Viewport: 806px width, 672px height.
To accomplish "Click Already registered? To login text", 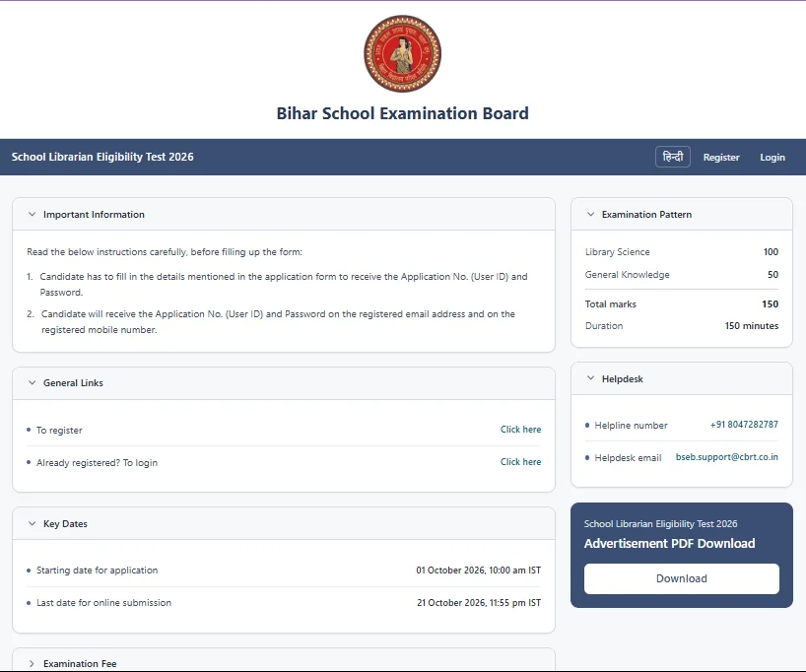I will click(98, 463).
